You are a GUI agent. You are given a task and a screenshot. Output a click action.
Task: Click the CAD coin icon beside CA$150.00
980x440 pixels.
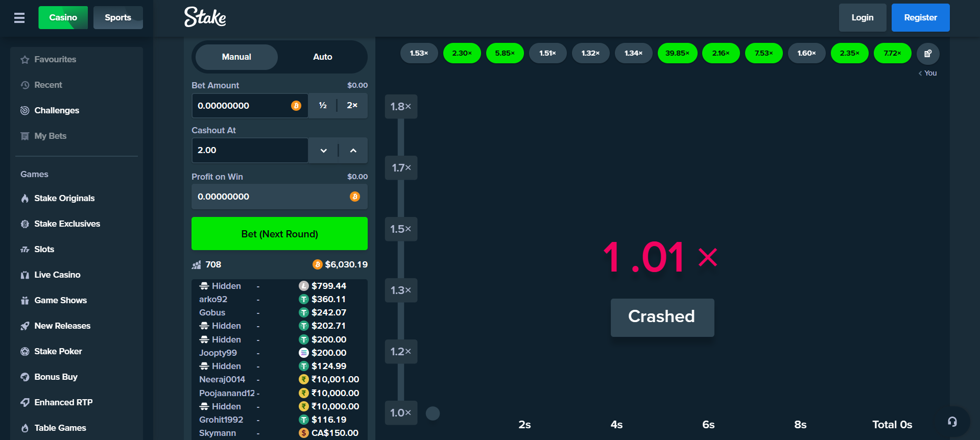pyautogui.click(x=304, y=433)
